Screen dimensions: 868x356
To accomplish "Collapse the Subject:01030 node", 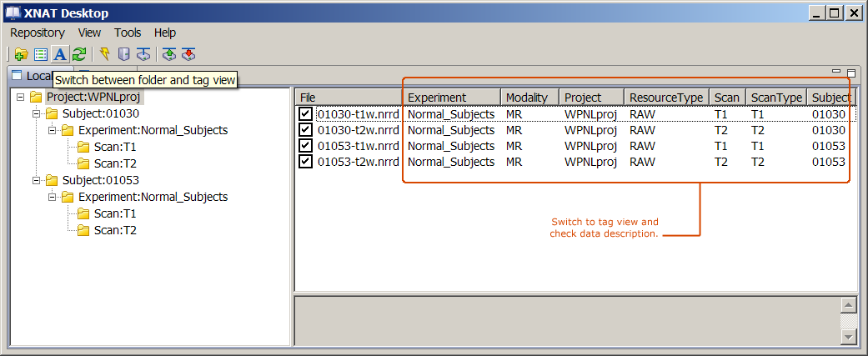I will (36, 113).
